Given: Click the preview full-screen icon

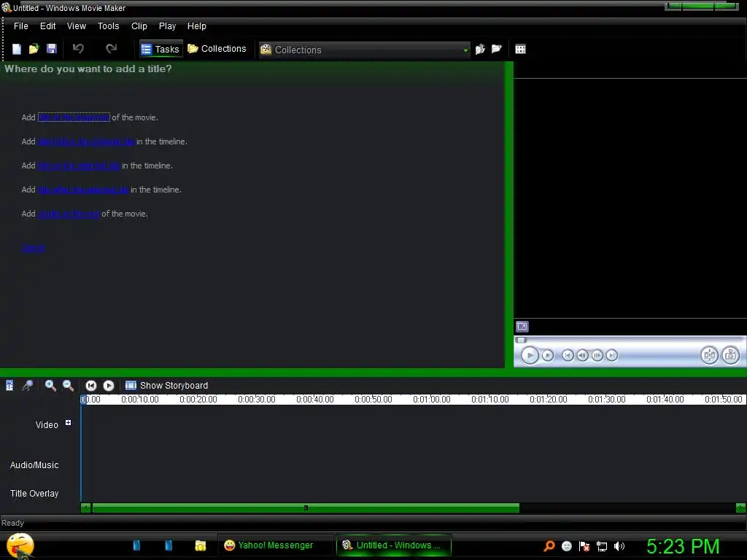Looking at the screenshot, I should coord(522,327).
